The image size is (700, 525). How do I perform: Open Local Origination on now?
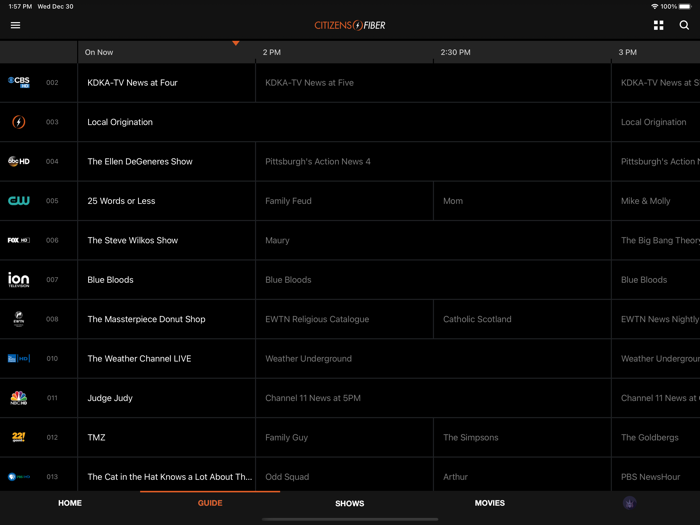coord(344,122)
